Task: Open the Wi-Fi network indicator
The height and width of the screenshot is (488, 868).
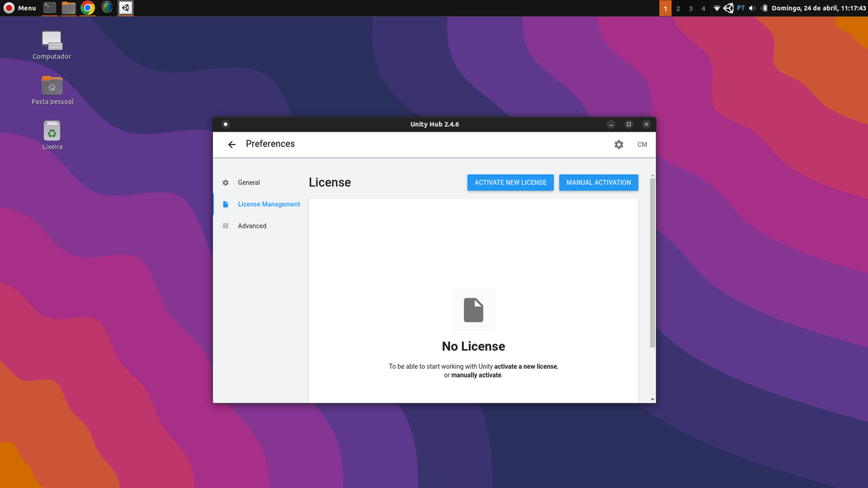Action: [717, 8]
